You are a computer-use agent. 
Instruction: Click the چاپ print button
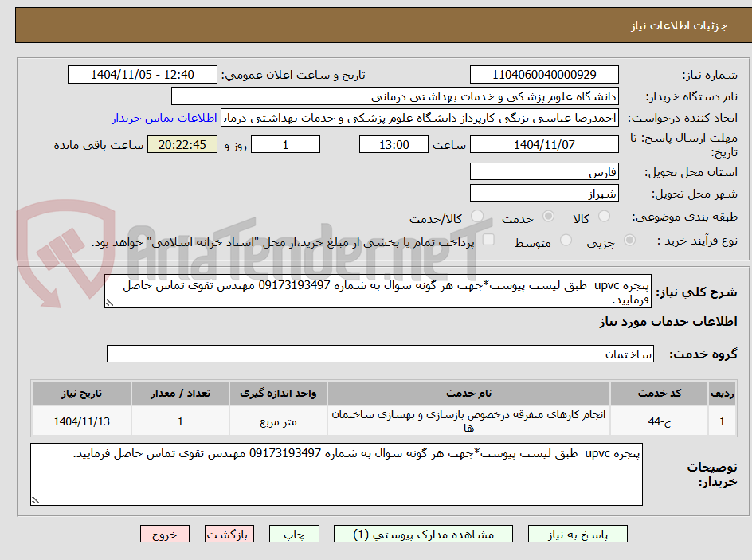(x=294, y=534)
